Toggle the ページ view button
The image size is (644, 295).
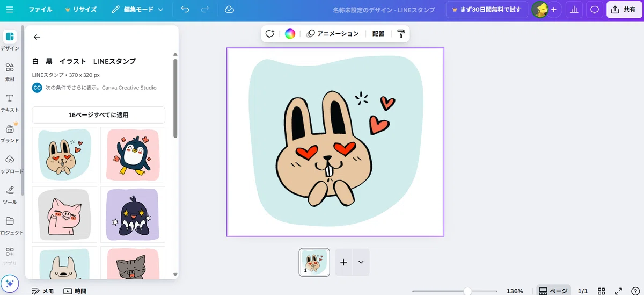pyautogui.click(x=553, y=291)
